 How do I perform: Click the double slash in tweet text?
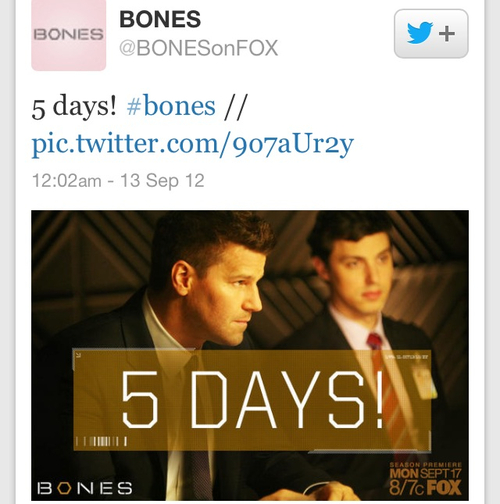(236, 107)
